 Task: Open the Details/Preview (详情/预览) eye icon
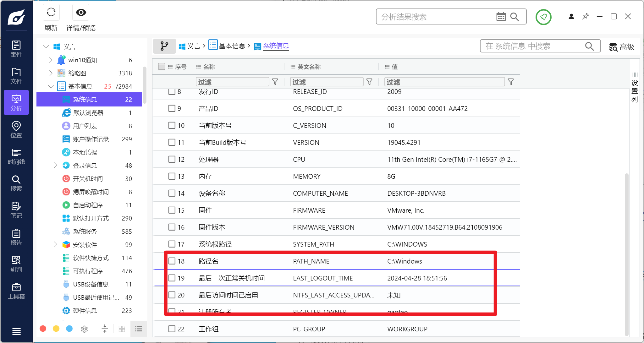tap(81, 13)
